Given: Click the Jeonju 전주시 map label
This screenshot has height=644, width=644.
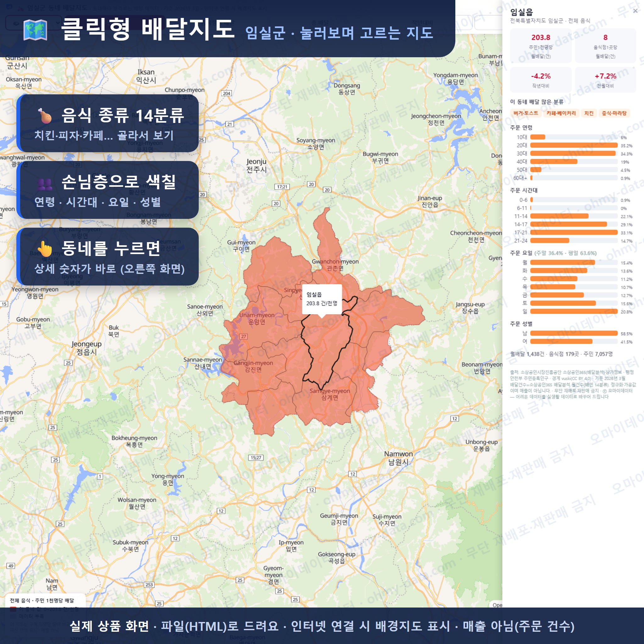Looking at the screenshot, I should point(256,166).
